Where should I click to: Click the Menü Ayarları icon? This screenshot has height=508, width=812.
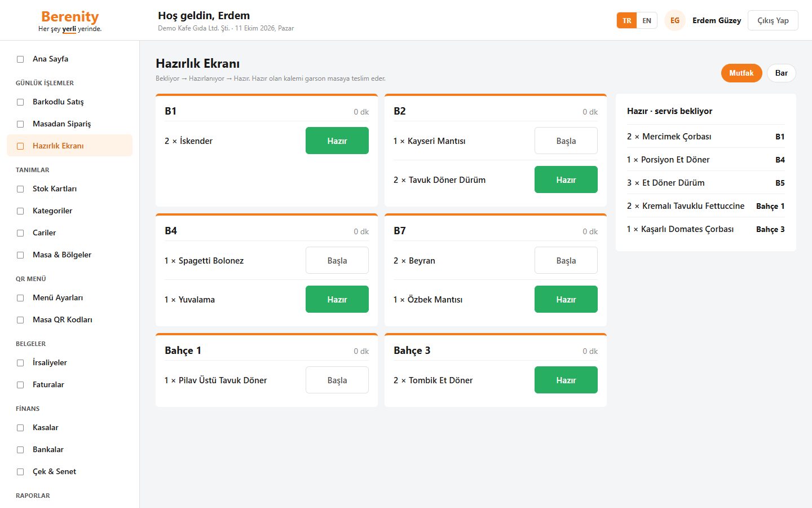point(20,298)
